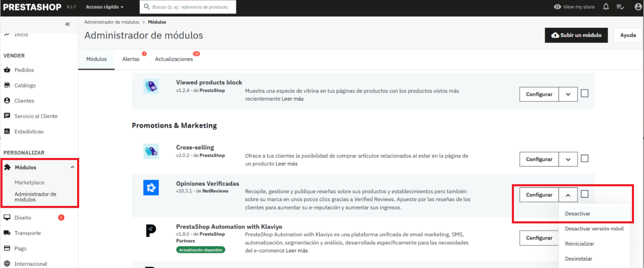Select Desactivar from the dropdown menu

(577, 213)
